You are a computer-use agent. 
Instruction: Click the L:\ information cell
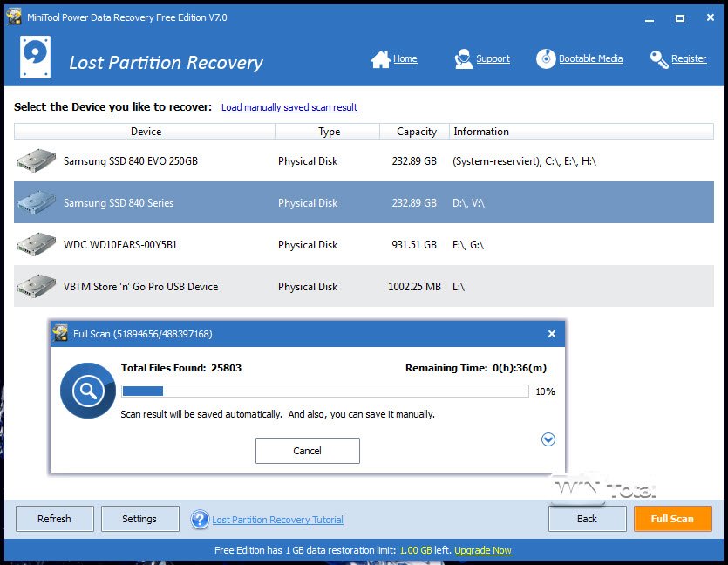click(459, 287)
